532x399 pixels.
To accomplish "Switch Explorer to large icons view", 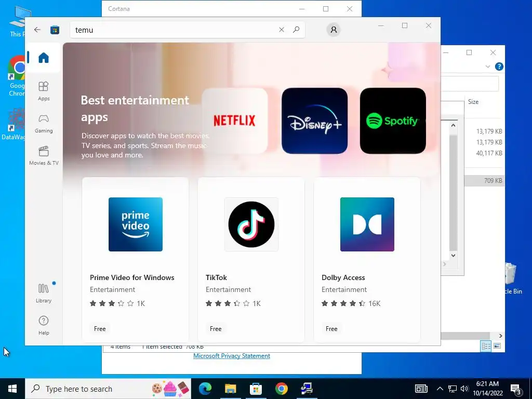I will point(497,346).
